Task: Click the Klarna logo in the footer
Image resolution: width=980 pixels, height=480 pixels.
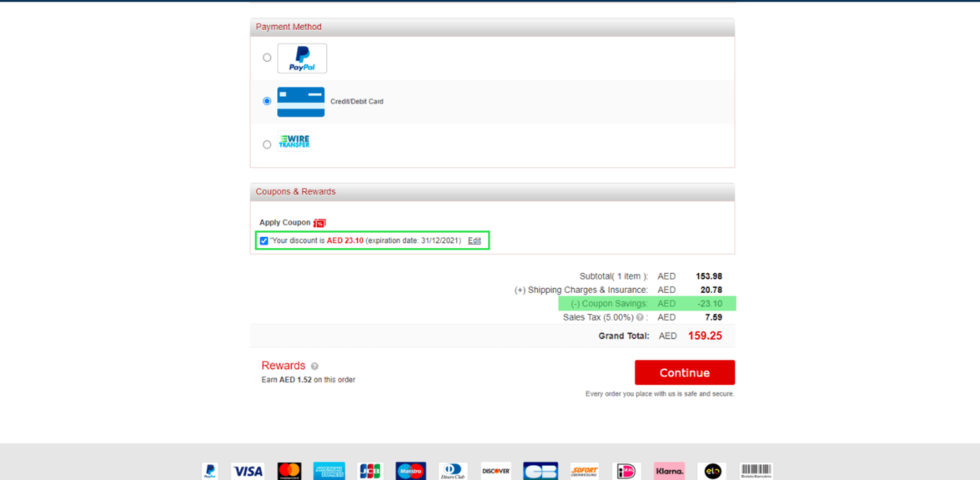Action: pyautogui.click(x=669, y=471)
